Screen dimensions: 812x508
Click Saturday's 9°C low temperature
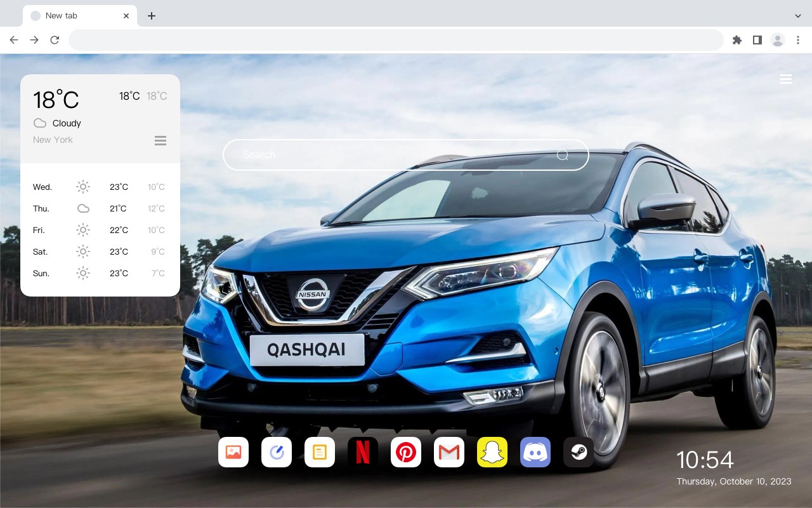pos(158,251)
